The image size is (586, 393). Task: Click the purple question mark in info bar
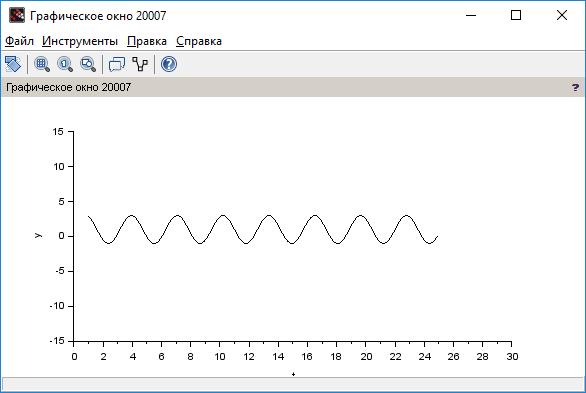tap(575, 87)
